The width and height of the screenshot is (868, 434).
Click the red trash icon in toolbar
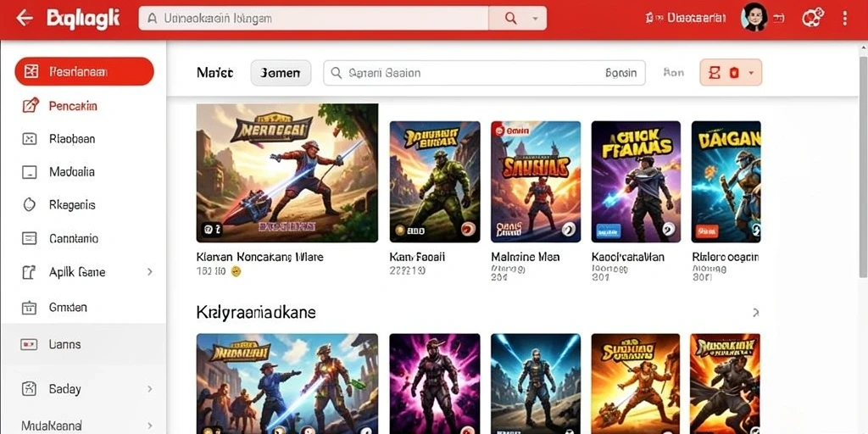click(x=734, y=73)
